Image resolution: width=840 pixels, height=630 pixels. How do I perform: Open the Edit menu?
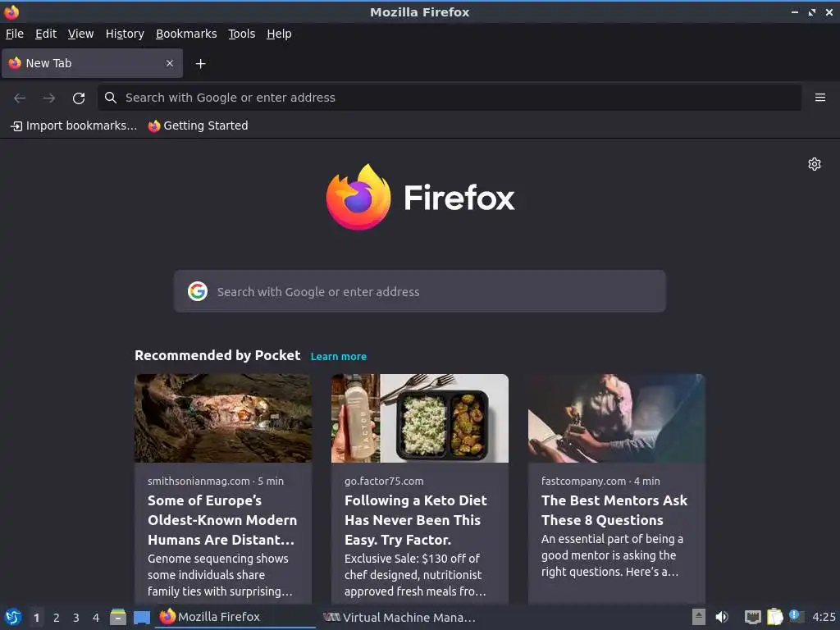46,34
